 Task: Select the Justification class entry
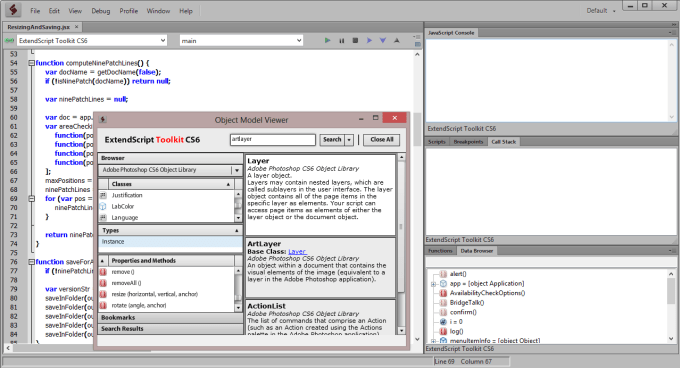(127, 195)
